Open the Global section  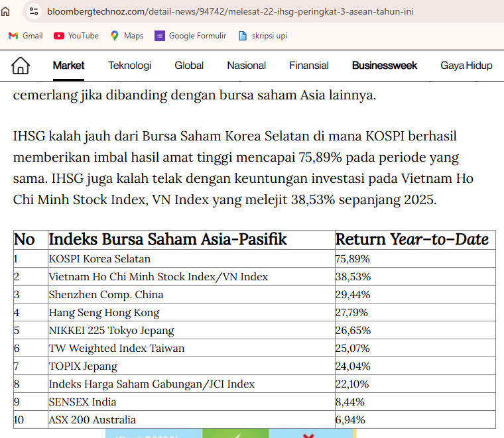coord(189,66)
